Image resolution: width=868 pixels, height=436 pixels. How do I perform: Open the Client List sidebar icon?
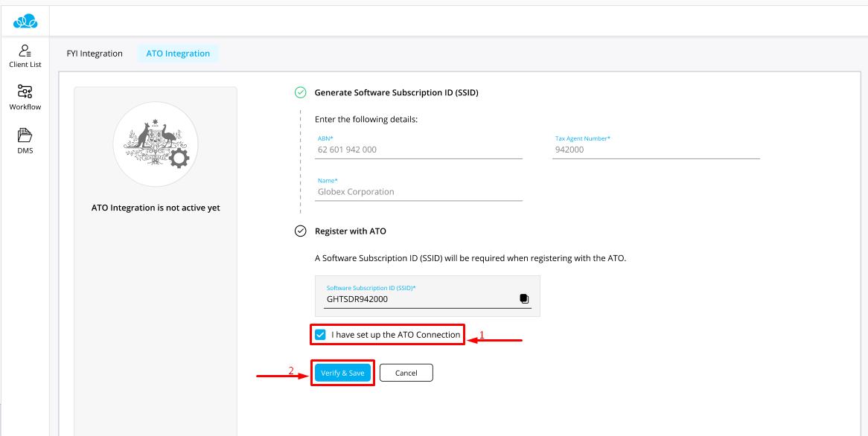(x=25, y=51)
